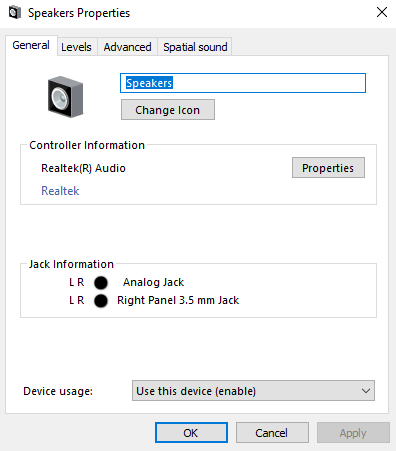Screen dimensions: 396x451
Task: Expand the Device usage dropdown
Action: coord(253,391)
